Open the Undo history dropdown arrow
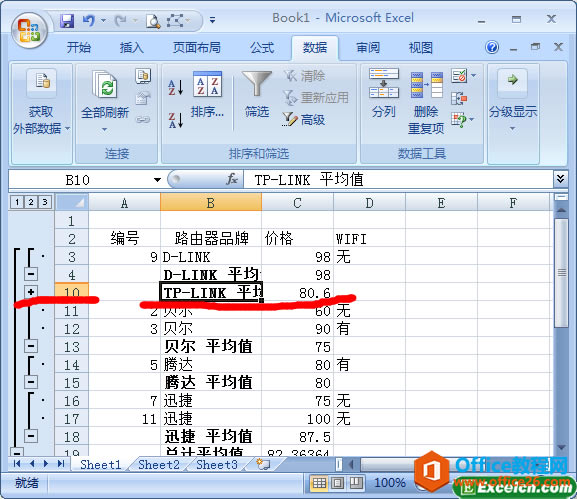Screen dimensions: 577x499 pos(103,21)
